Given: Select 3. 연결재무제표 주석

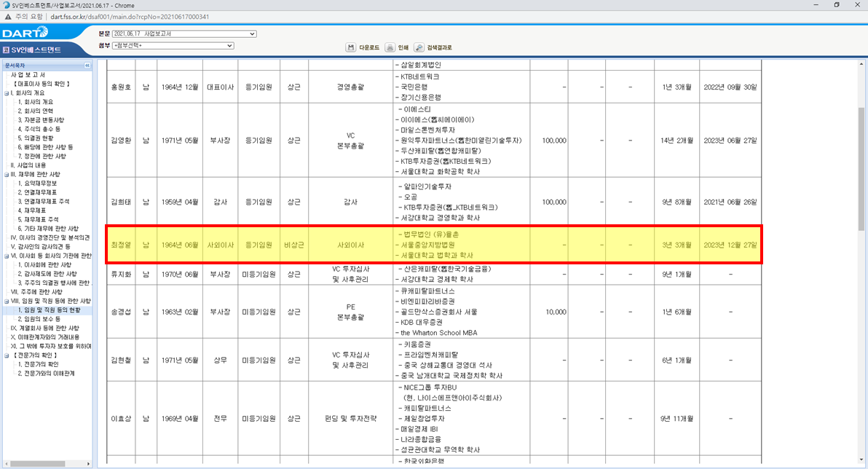Looking at the screenshot, I should (44, 202).
